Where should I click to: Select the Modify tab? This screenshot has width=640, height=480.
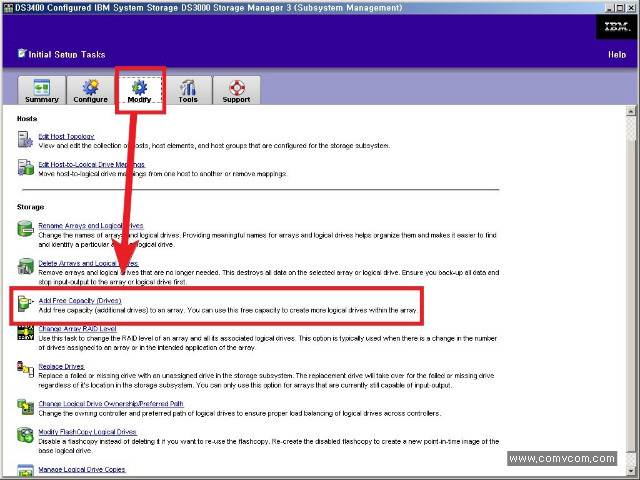point(139,90)
